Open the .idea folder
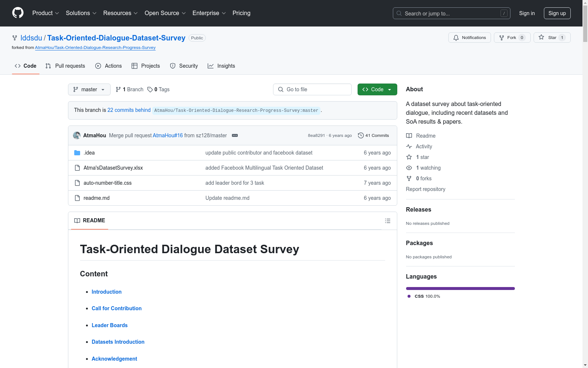The image size is (588, 368). 89,153
